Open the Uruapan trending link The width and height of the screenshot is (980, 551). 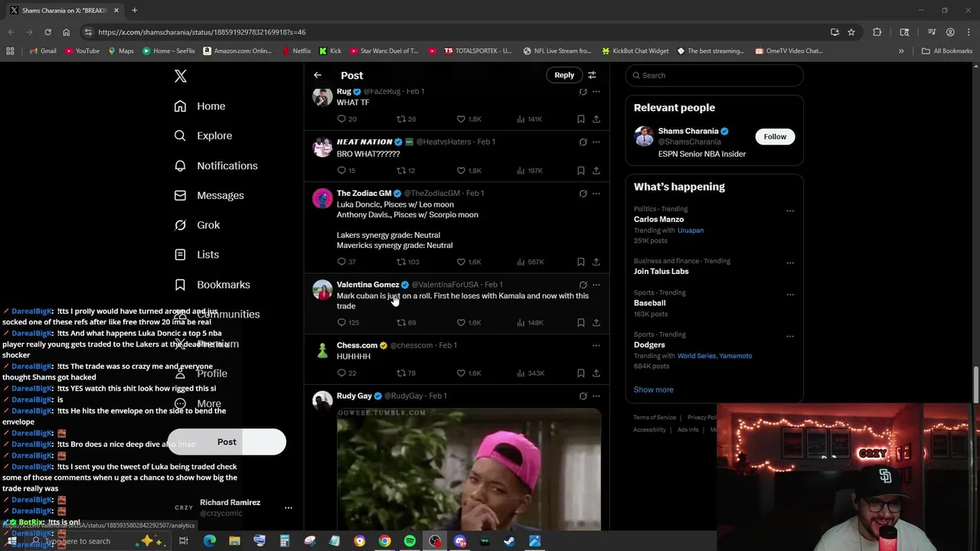[691, 230]
